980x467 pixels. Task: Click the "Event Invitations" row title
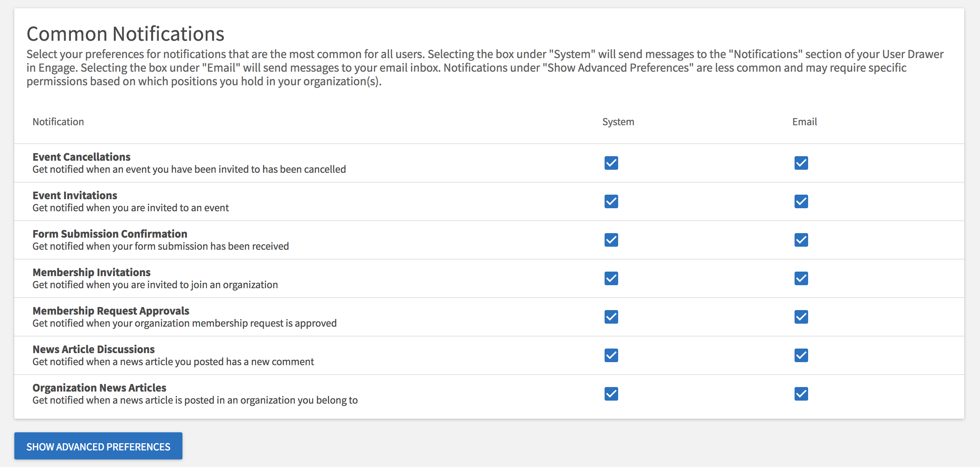75,195
